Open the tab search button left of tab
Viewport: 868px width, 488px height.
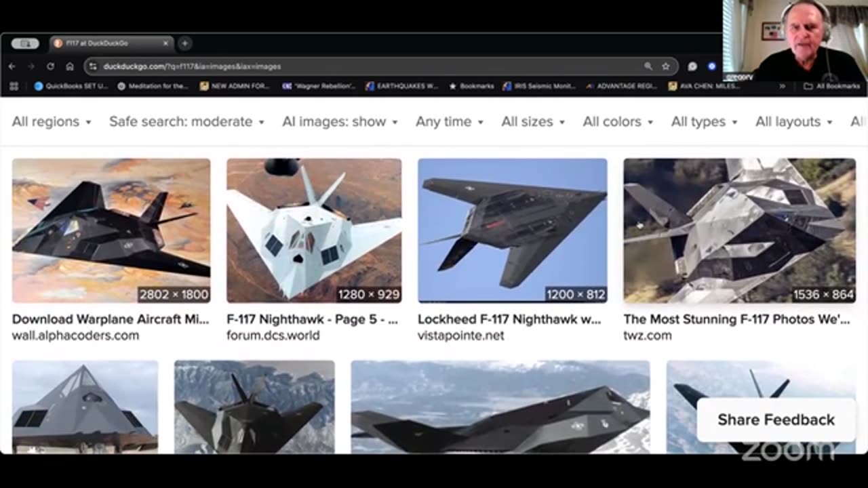25,43
